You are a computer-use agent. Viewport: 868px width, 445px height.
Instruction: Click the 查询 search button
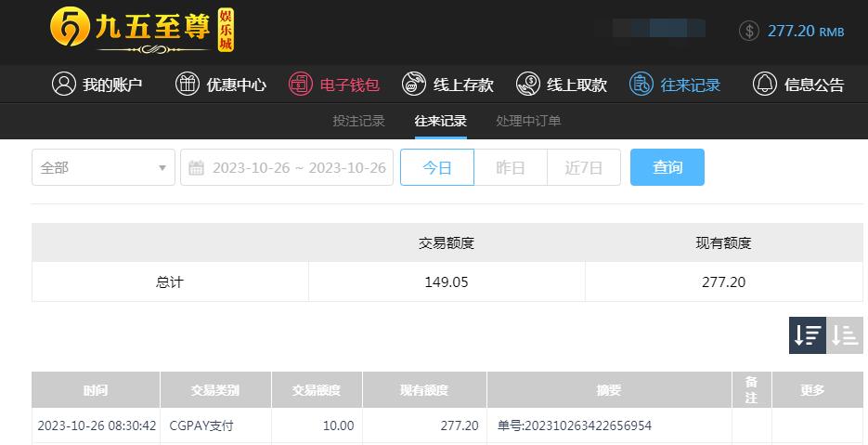pos(667,167)
